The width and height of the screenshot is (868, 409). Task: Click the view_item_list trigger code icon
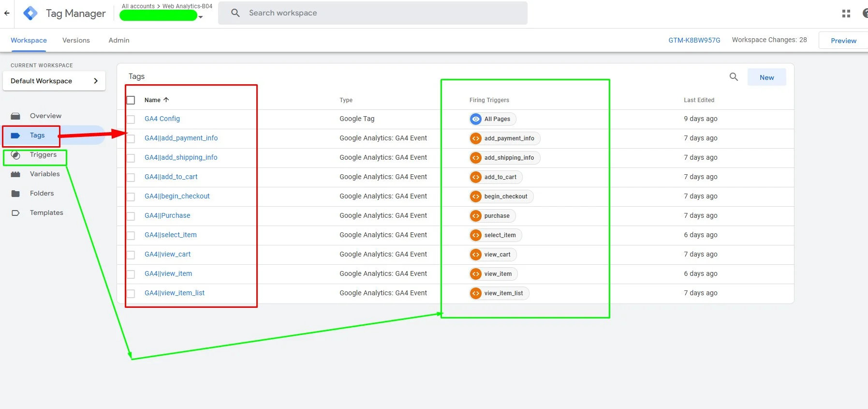[476, 293]
